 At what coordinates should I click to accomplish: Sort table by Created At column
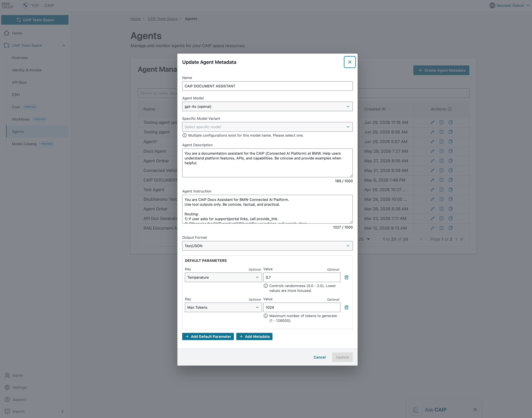(x=377, y=109)
